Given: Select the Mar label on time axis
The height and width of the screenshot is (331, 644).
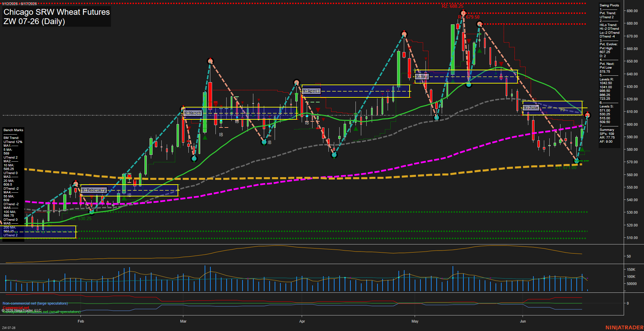Looking at the screenshot, I should (x=183, y=321).
